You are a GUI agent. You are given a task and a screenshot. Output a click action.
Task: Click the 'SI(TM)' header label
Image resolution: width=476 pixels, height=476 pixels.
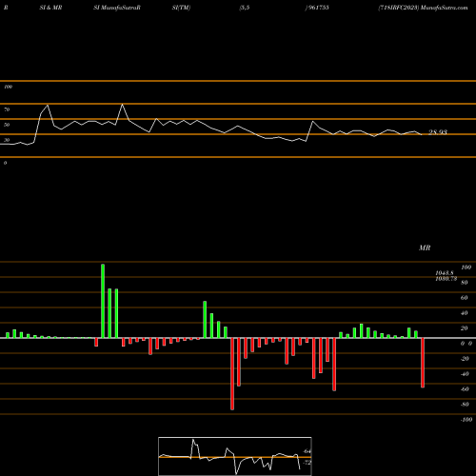[181, 8]
